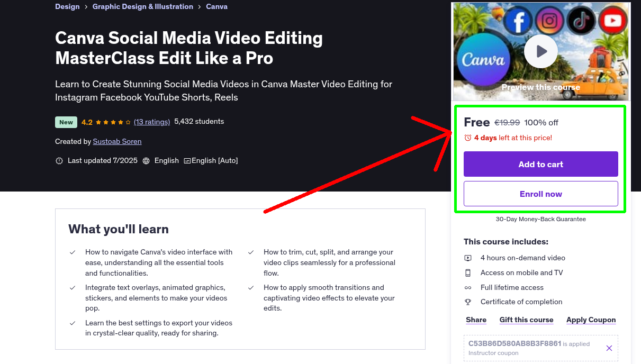The width and height of the screenshot is (641, 364).
Task: Open the Design breadcrumb link
Action: [x=67, y=6]
